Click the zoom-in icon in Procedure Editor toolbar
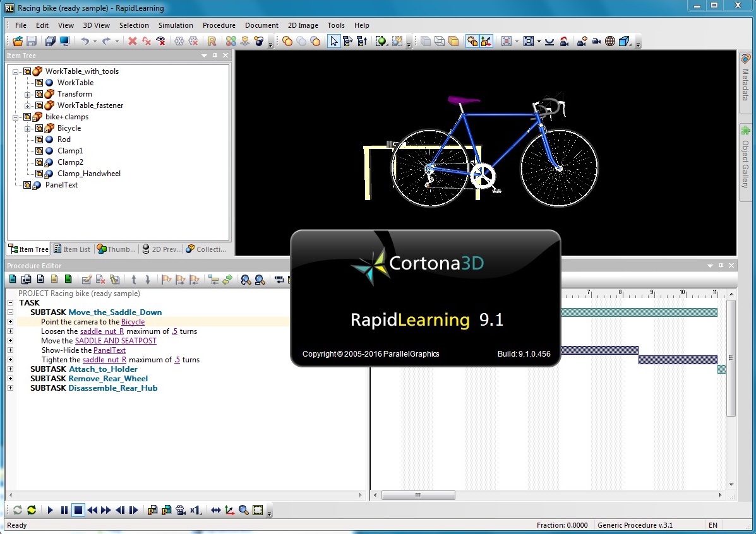756x534 pixels. [246, 280]
